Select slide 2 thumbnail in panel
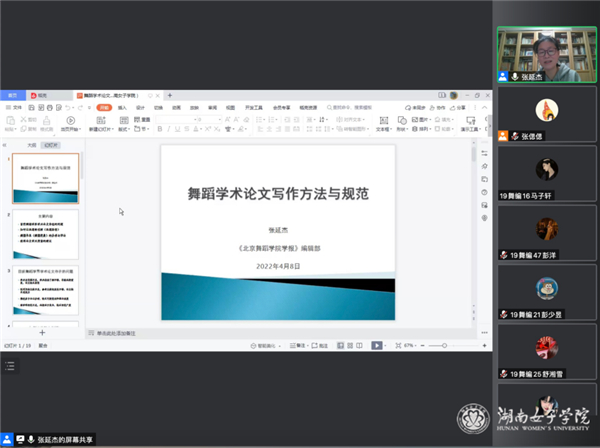The height and width of the screenshot is (448, 600). pos(45,234)
